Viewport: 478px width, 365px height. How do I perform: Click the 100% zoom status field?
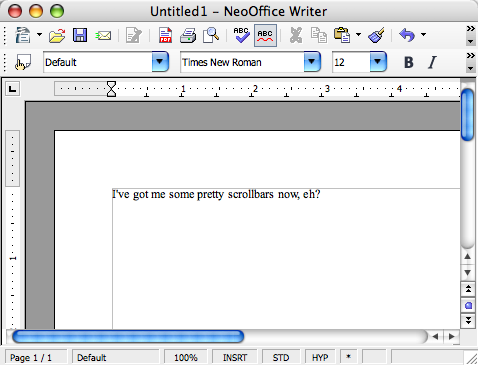coord(186,357)
